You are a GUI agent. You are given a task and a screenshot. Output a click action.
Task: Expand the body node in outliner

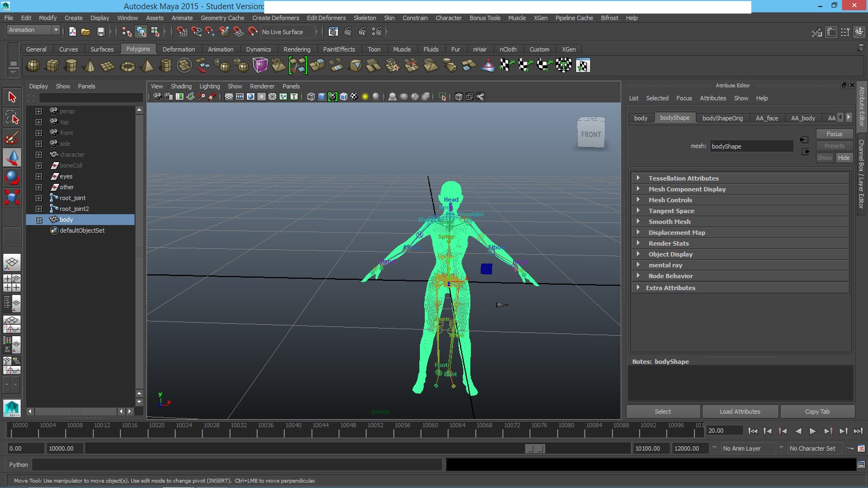[x=39, y=220]
